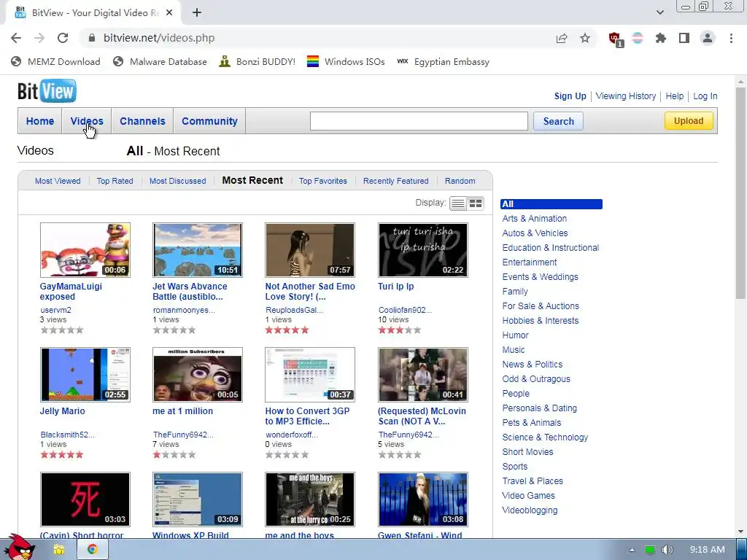Open Malware Database bookmark
The image size is (747, 560).
(x=160, y=62)
